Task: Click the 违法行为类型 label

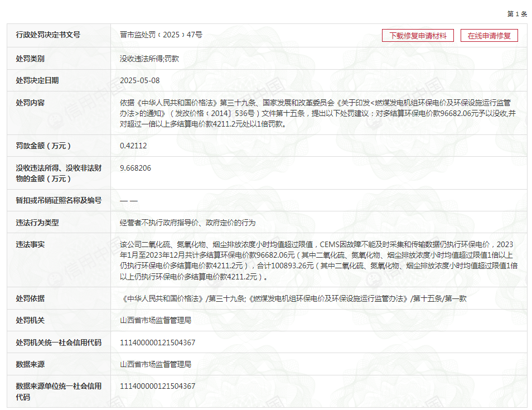Action: pyautogui.click(x=37, y=223)
